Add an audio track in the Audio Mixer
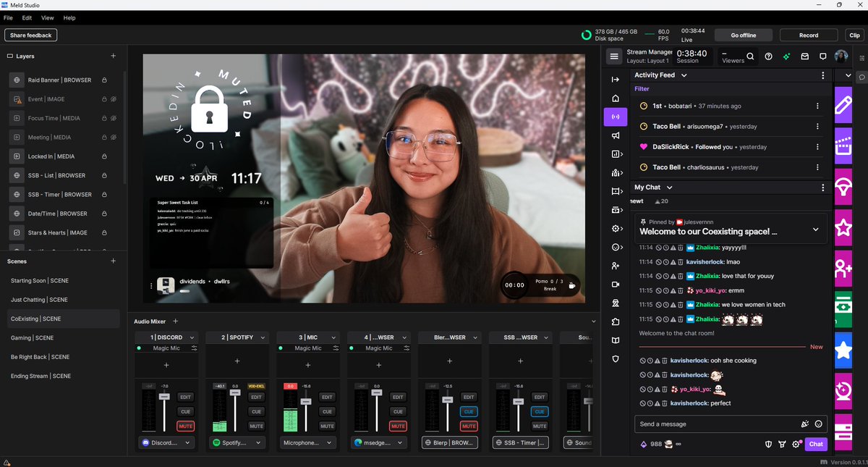 point(175,321)
